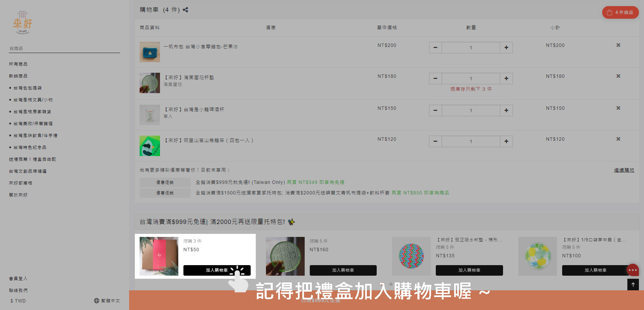644x310 pixels.
Task: Add the NT$135 茄芷吸水杯墊 to cart
Action: [x=469, y=270]
